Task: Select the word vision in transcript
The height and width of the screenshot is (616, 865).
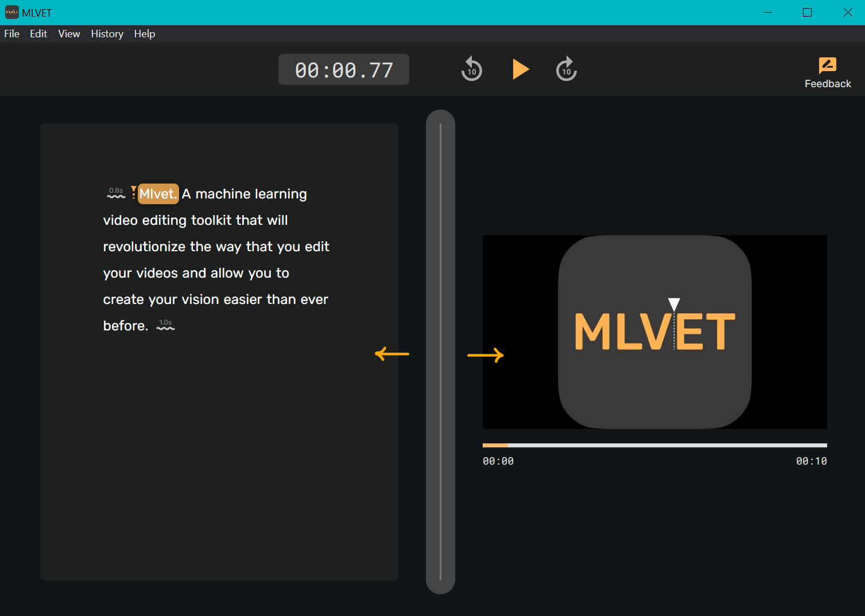Action: 200,299
